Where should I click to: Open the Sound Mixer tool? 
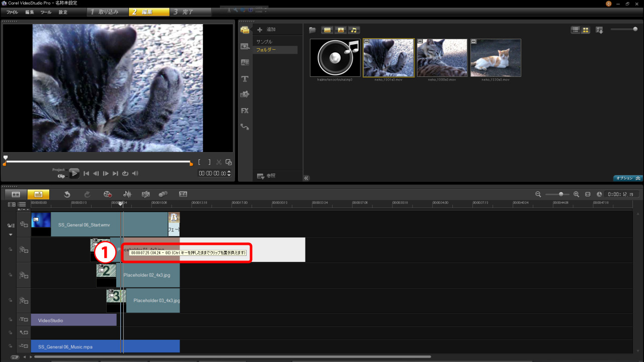[128, 194]
